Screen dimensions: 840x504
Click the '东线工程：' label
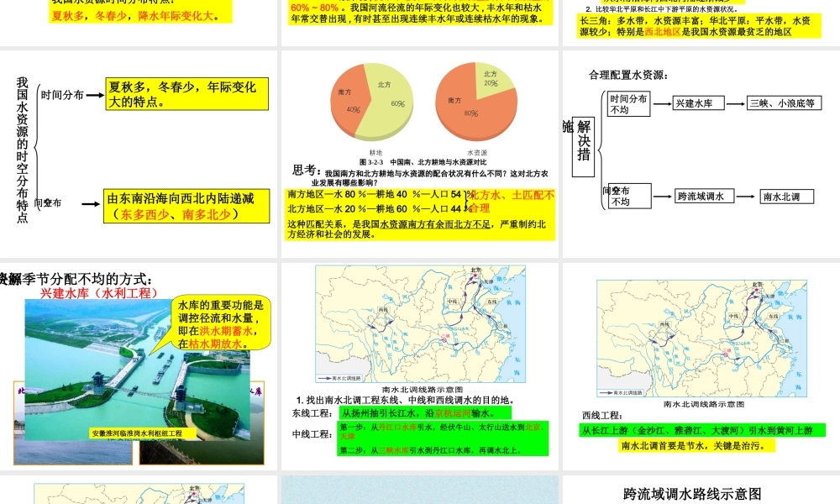pos(312,413)
